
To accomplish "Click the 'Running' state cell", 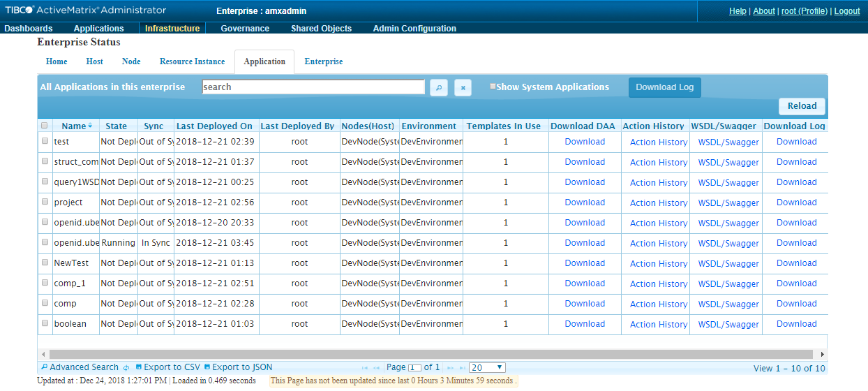I will tap(119, 243).
